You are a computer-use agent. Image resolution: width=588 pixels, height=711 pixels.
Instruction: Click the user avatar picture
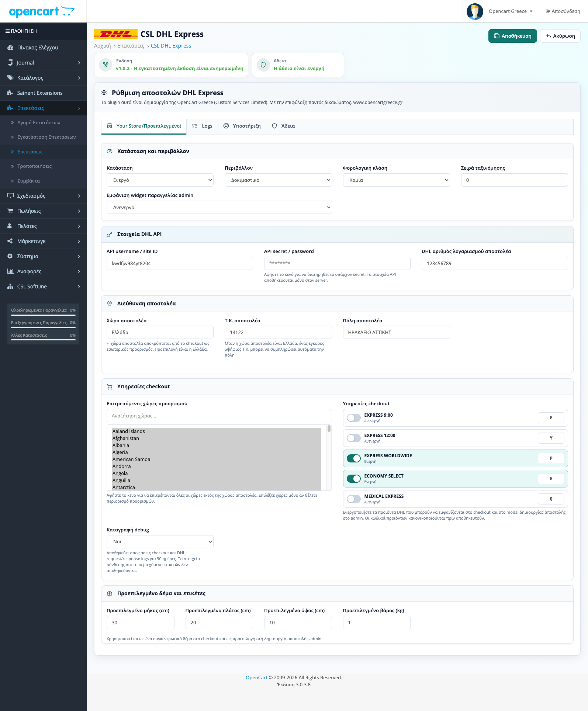[x=475, y=11]
